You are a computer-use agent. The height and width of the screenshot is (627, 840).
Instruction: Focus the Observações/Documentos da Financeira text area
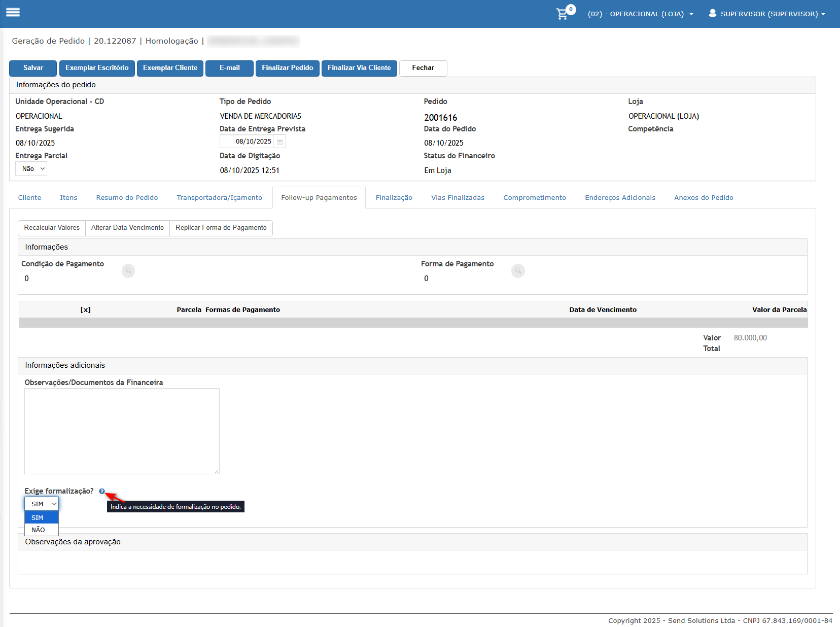click(122, 431)
